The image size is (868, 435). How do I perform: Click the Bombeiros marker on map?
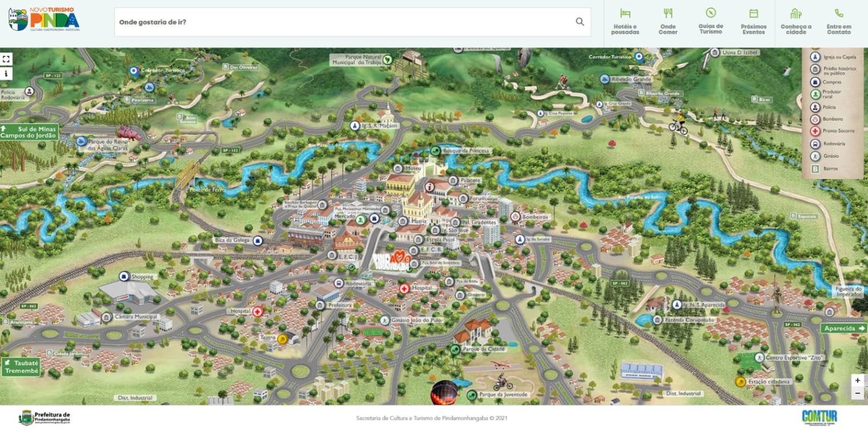click(515, 217)
